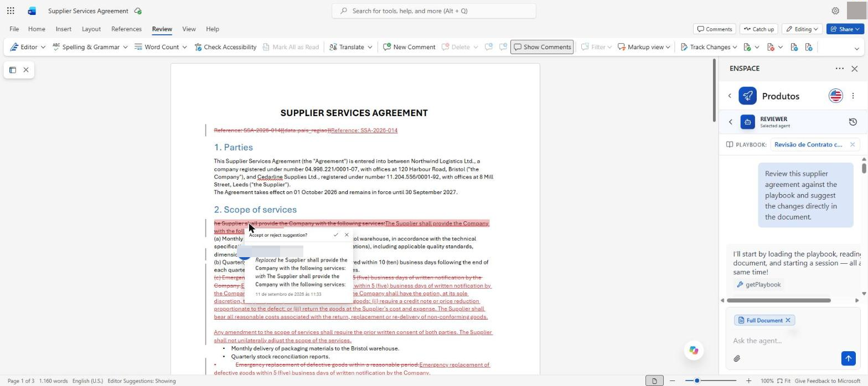Adjust the zoom slider handle
868x386 pixels.
click(x=697, y=380)
